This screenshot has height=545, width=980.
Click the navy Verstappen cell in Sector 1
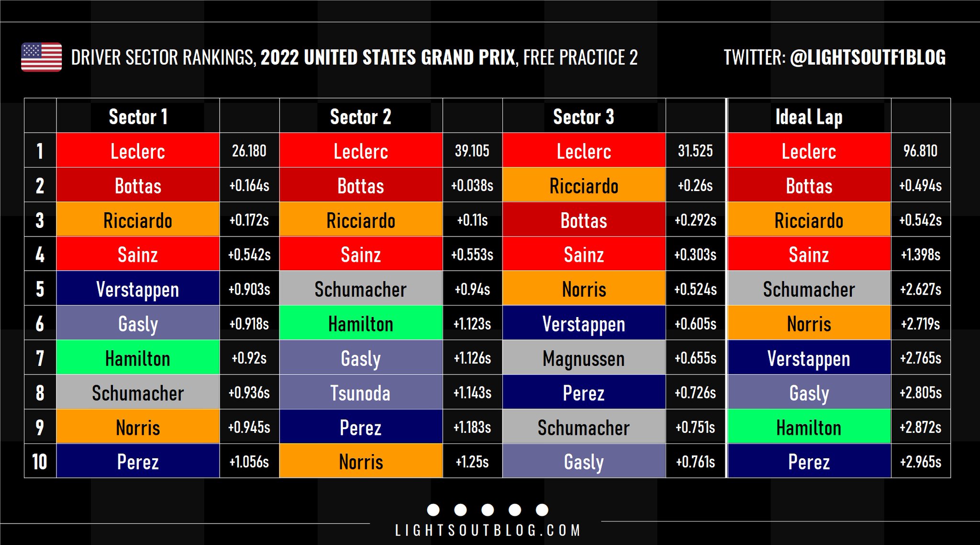(138, 289)
